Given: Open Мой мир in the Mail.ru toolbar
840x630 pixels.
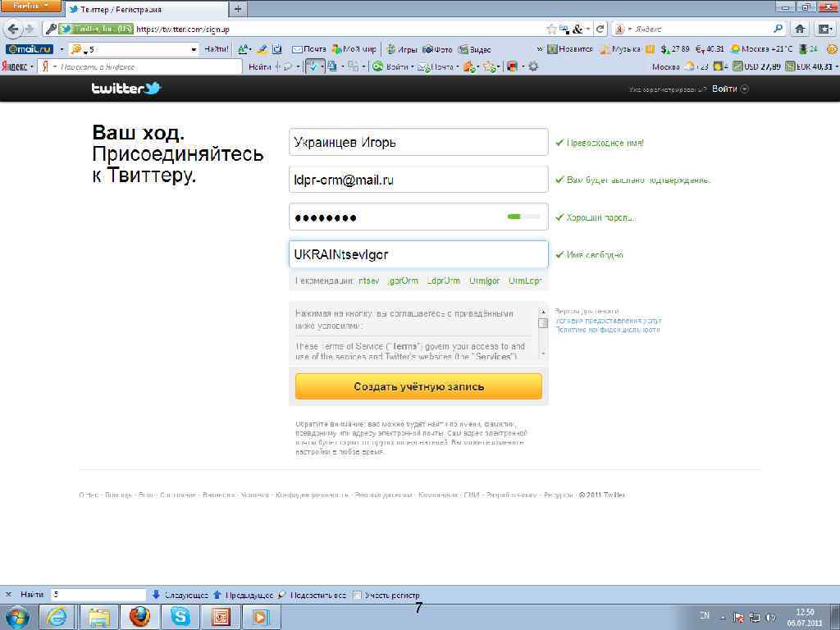Looking at the screenshot, I should [354, 49].
